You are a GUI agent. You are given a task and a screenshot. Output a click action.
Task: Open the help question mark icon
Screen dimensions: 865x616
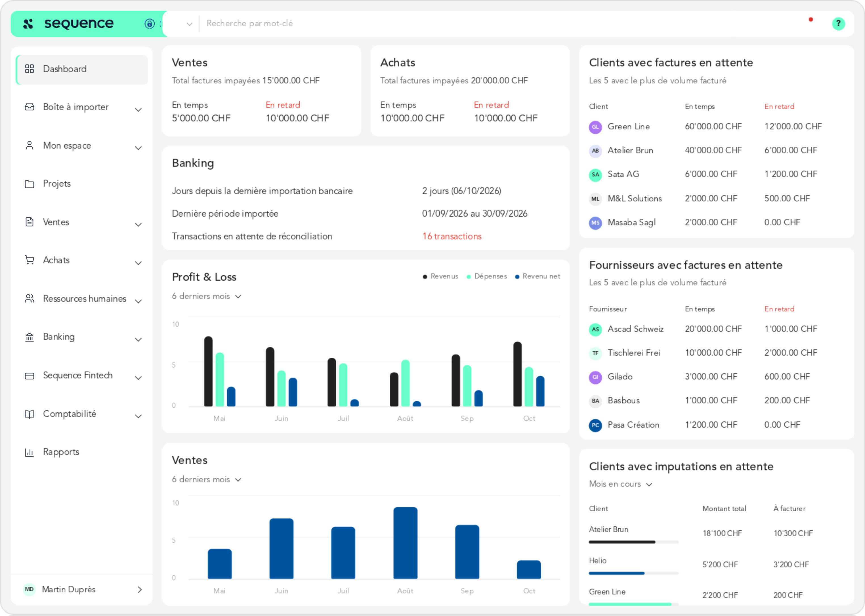coord(838,24)
